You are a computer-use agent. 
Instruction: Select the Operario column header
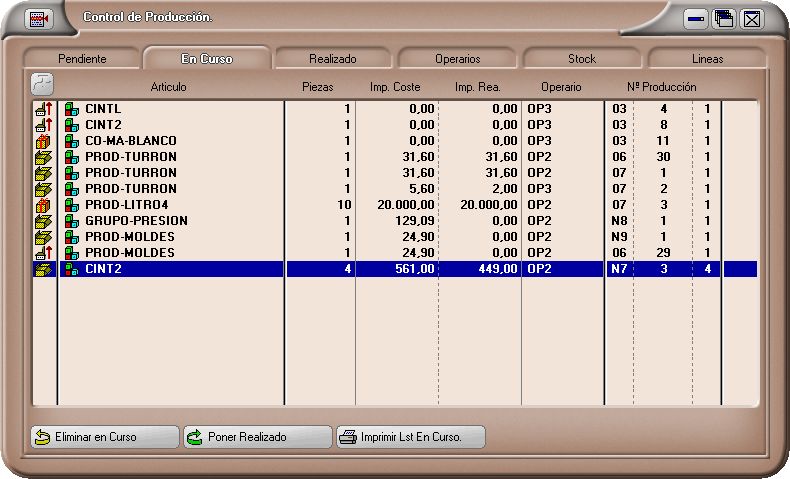[x=561, y=87]
